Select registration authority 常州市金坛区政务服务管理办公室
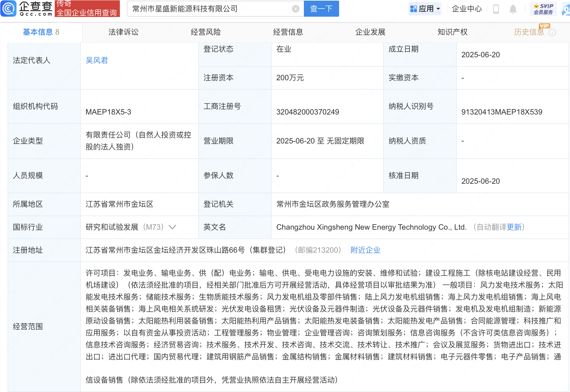Screen dimensions: 570x392 [333, 204]
